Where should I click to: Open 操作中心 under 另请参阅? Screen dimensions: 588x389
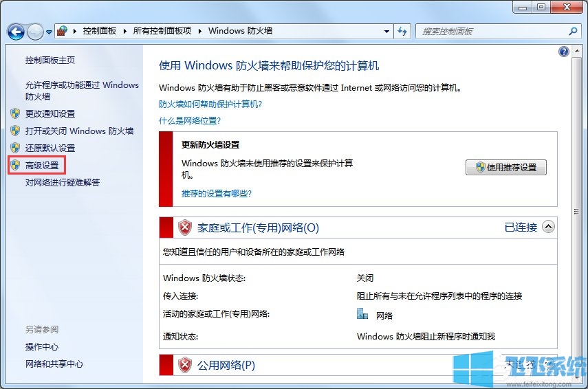(x=42, y=346)
